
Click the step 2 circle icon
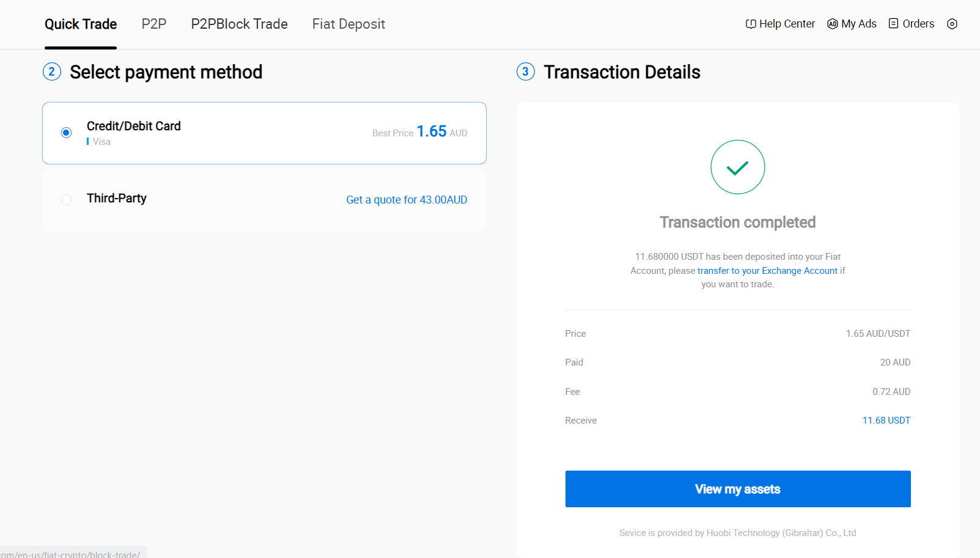pos(52,72)
